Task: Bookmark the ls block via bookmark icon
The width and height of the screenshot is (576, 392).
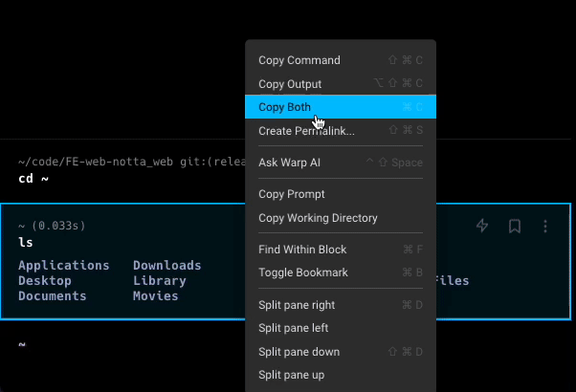Action: [515, 227]
